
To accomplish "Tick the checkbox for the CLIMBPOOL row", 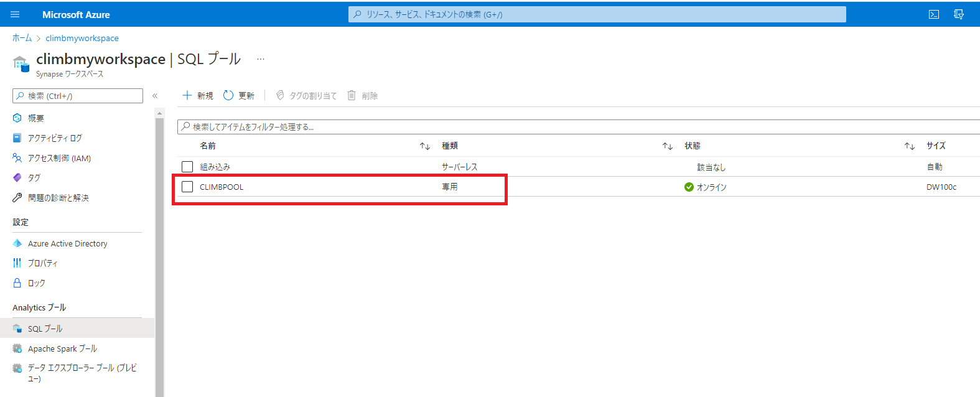I will point(187,187).
